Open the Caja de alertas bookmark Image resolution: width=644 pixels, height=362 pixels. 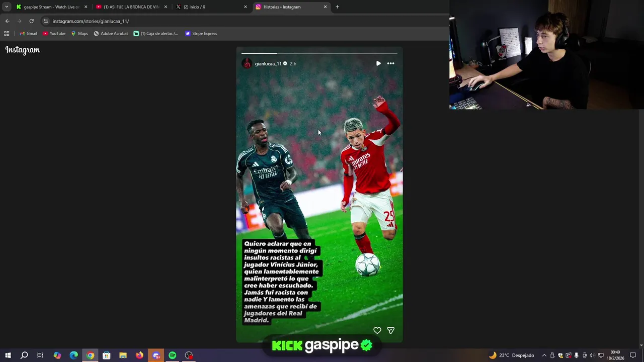pyautogui.click(x=156, y=34)
